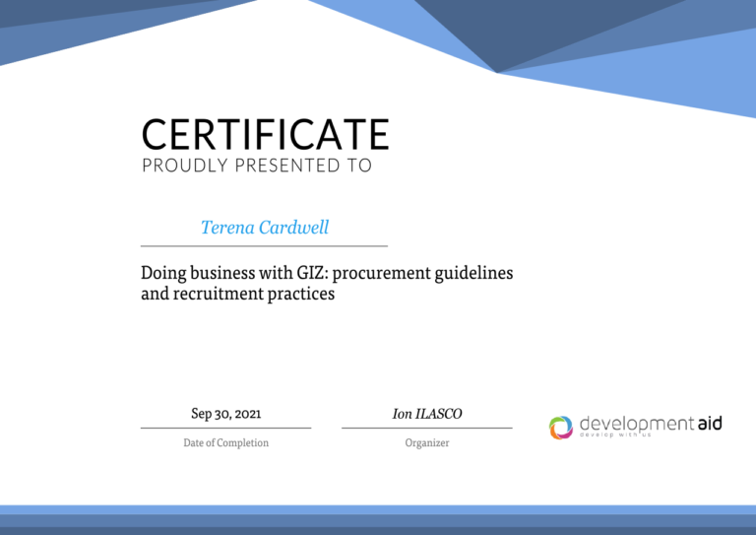
Task: Click the 'develop with us' tagline
Action: tap(615, 435)
